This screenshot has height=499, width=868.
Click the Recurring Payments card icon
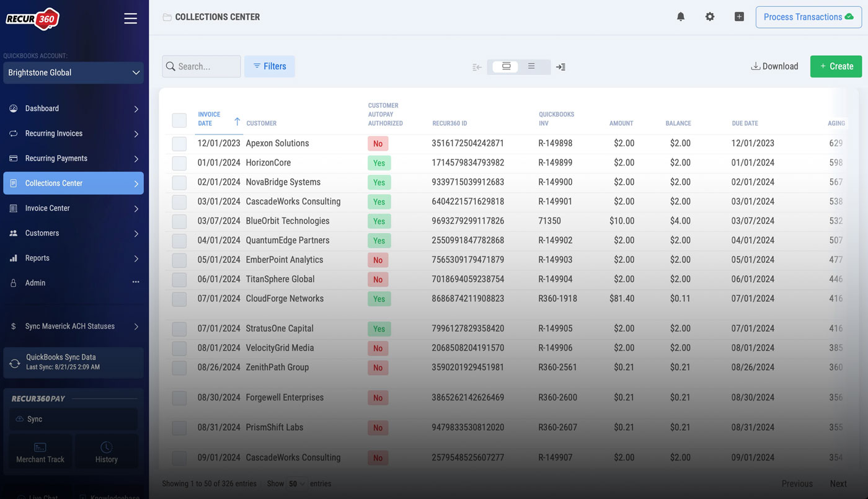(14, 158)
